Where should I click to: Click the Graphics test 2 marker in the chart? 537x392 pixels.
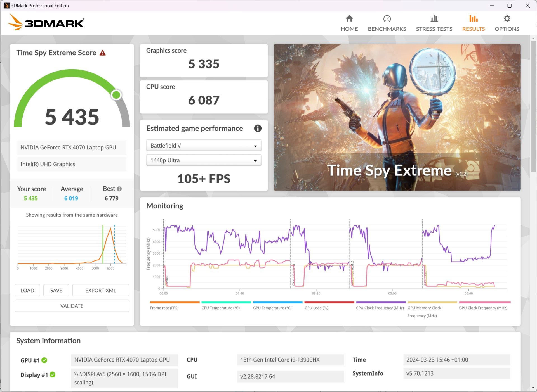pos(352,273)
